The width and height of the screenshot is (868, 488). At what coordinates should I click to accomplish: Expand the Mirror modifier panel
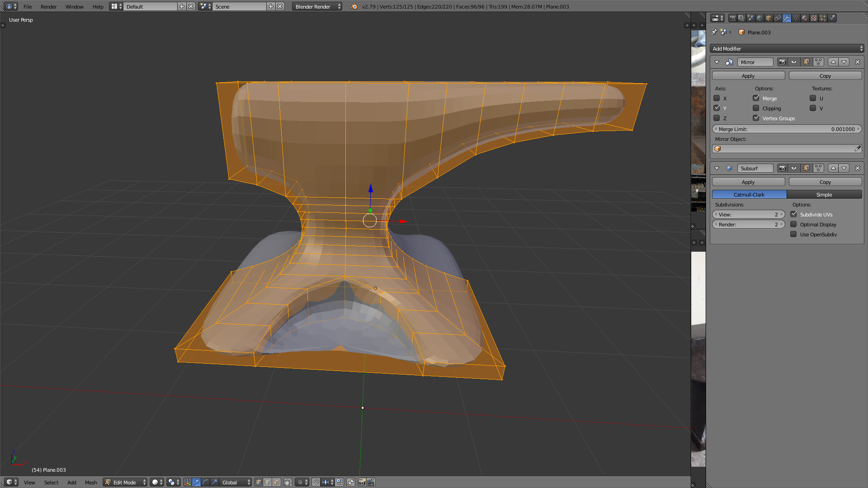[717, 62]
